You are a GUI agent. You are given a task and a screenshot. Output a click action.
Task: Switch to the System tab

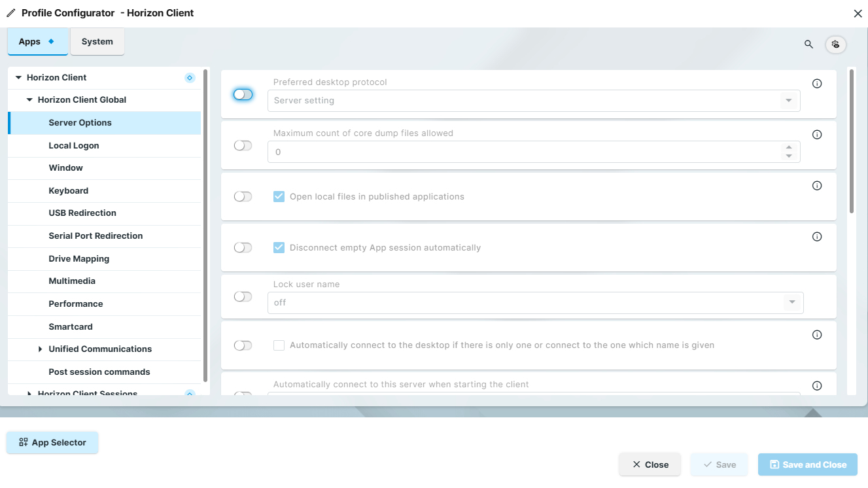click(97, 41)
